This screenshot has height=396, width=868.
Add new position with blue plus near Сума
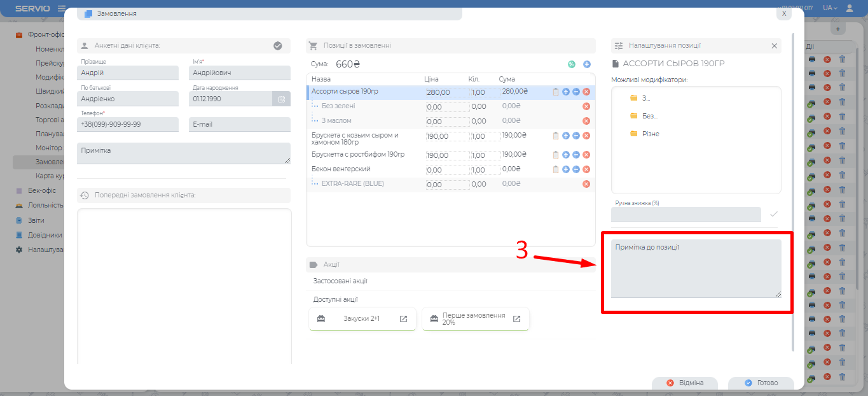click(x=586, y=64)
